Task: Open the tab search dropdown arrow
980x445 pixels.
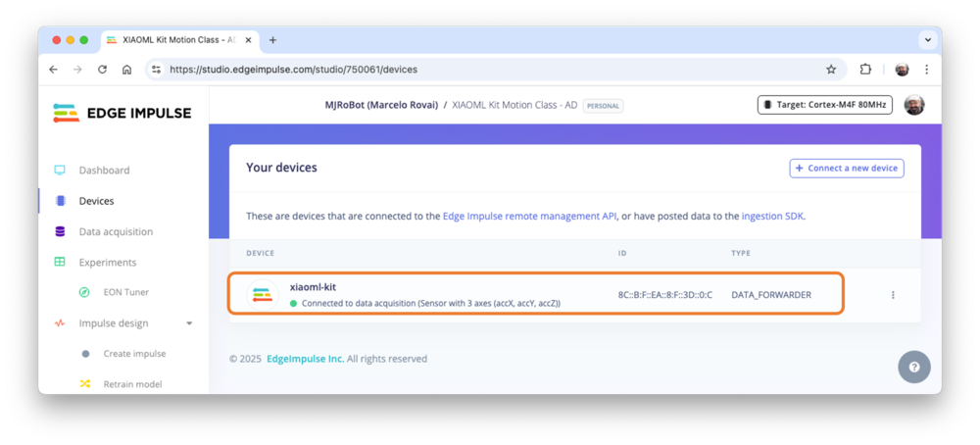Action: tap(926, 40)
